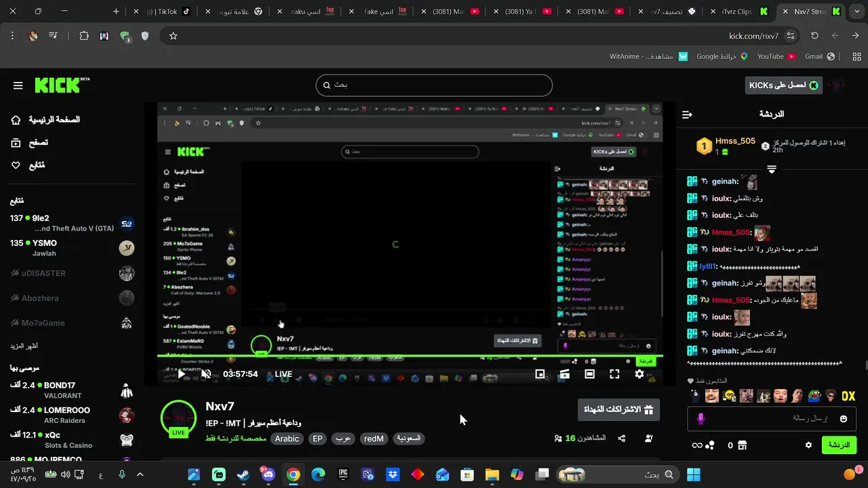Click the KICK logo

coord(62,85)
